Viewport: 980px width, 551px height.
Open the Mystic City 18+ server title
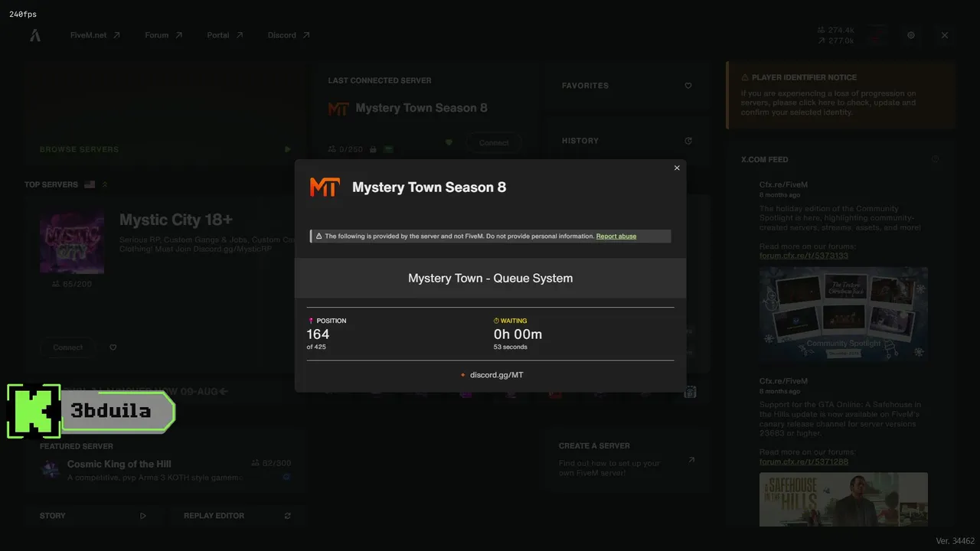176,220
